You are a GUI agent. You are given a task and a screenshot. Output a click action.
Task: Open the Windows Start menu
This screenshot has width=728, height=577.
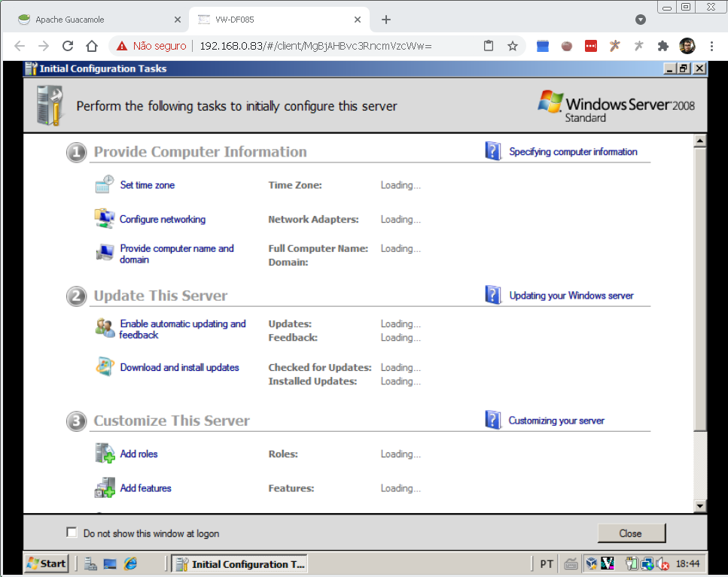pos(47,563)
